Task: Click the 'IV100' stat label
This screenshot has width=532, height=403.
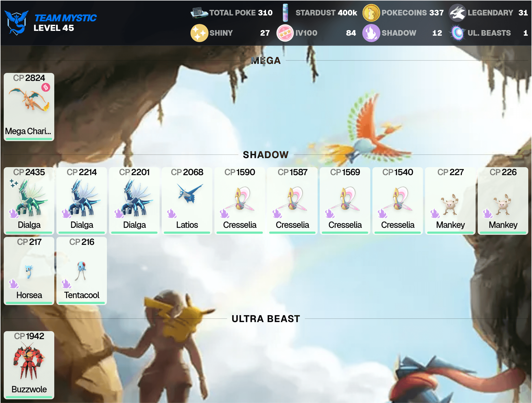Action: click(x=306, y=33)
